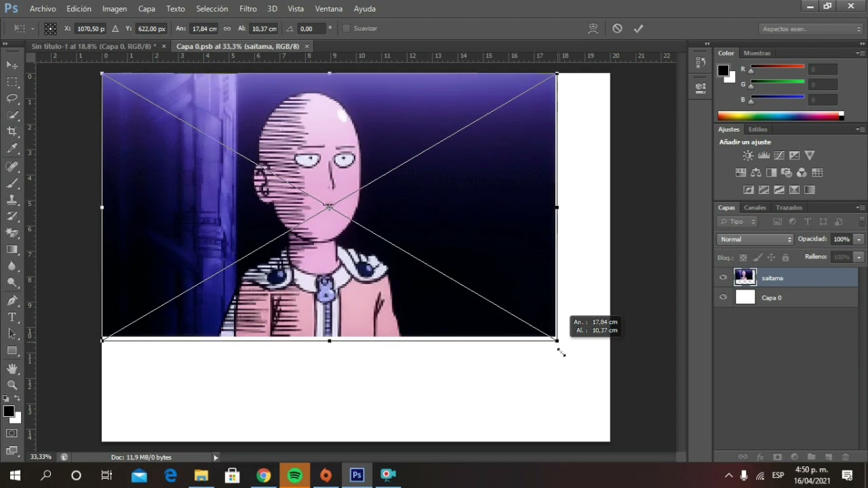Add a Curves adjustment
Viewport: 868px width, 488px height.
point(779,155)
